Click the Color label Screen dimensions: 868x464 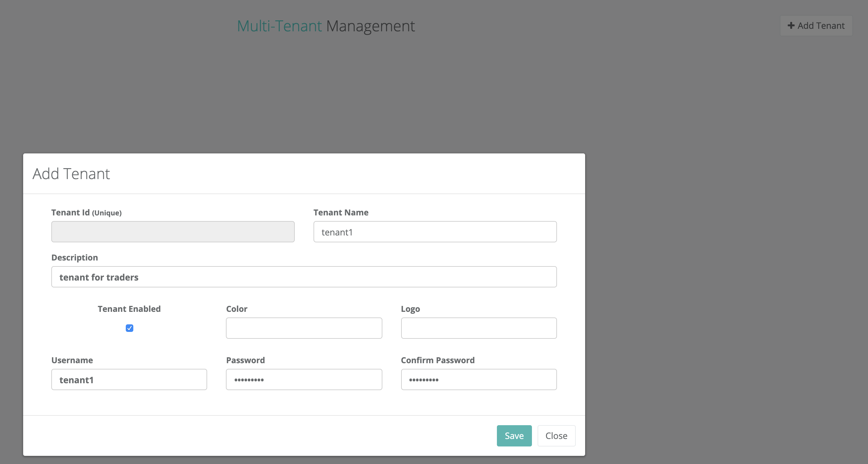point(237,309)
